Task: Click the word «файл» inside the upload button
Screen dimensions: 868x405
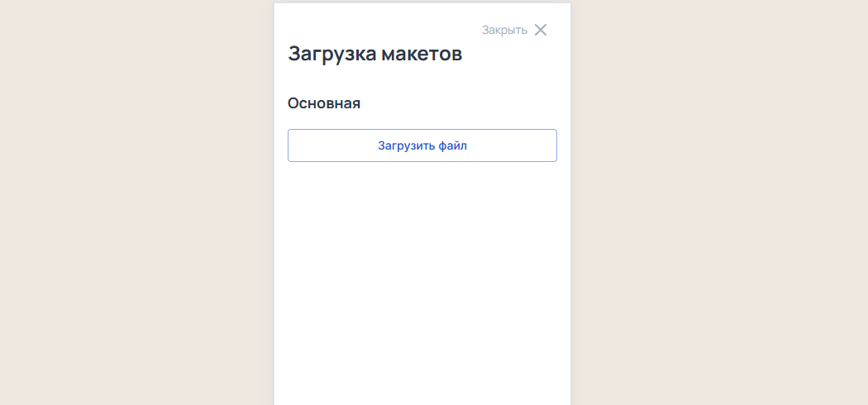Action: (453, 145)
